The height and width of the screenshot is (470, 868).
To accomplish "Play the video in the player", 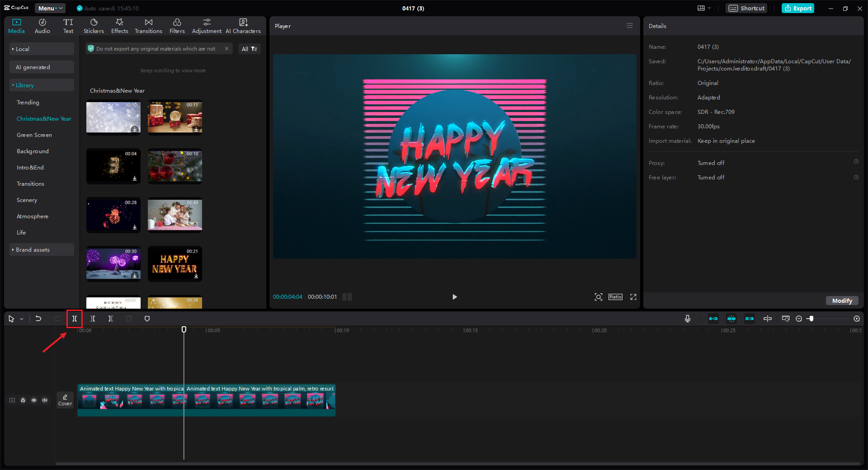I will (x=454, y=297).
